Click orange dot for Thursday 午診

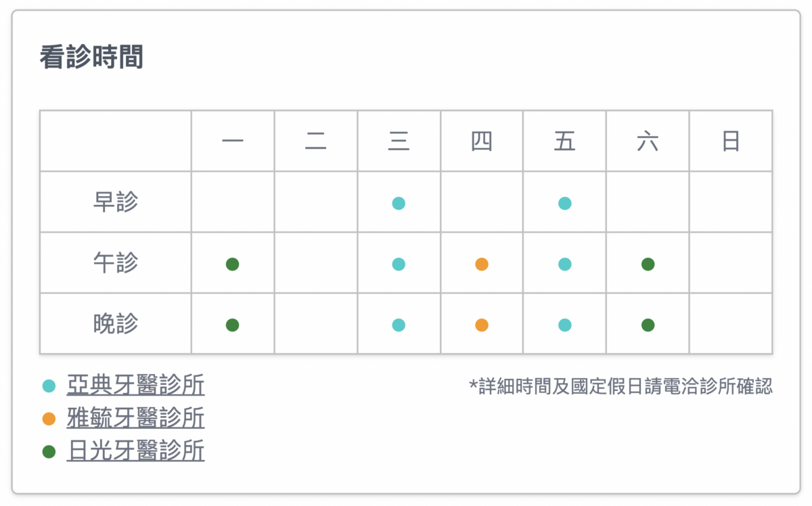coord(482,264)
